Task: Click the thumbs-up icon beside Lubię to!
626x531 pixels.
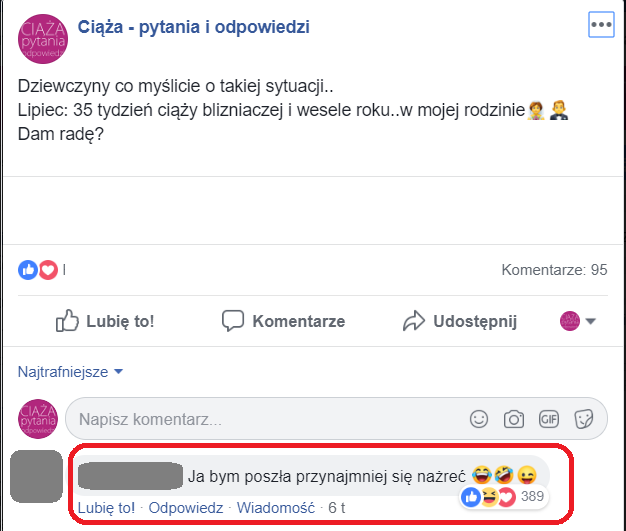Action: point(67,321)
